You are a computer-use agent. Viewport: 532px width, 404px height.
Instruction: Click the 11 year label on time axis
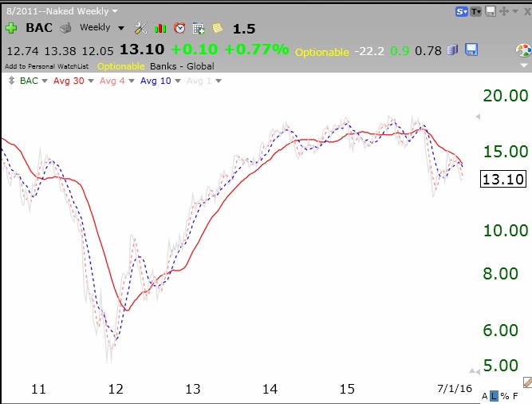(x=38, y=389)
